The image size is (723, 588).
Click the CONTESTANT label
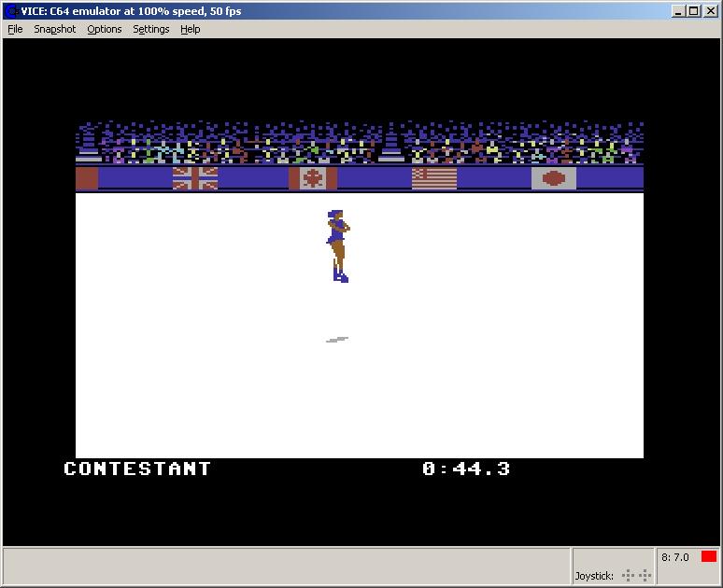coord(137,469)
